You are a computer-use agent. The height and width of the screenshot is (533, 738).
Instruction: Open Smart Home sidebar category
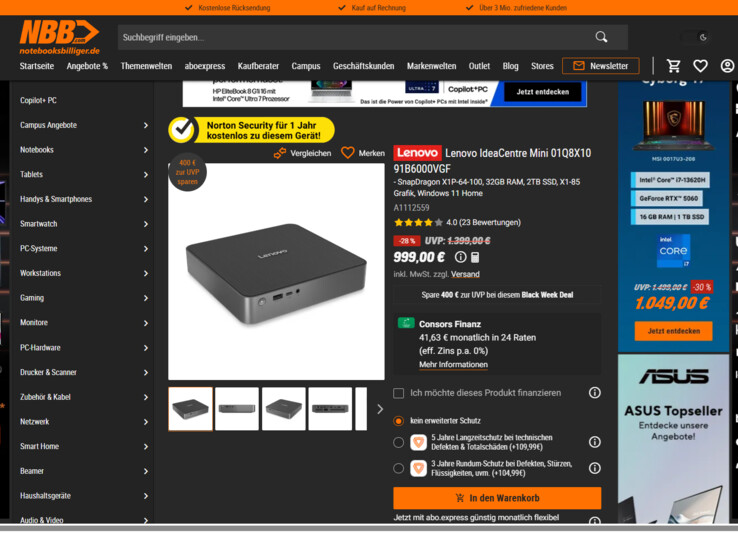coord(40,446)
